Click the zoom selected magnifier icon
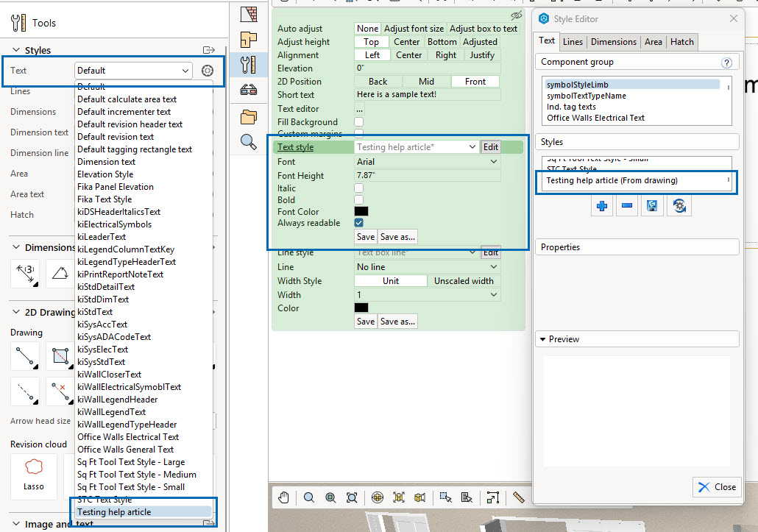This screenshot has width=758, height=532. click(330, 497)
